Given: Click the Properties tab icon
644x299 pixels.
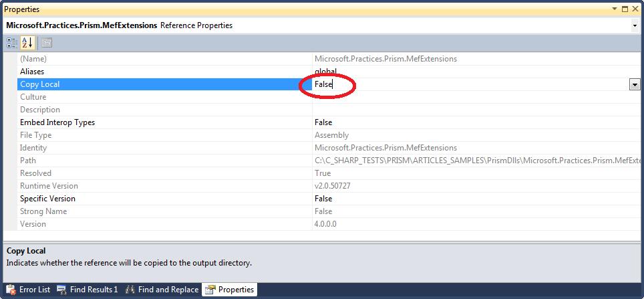Looking at the screenshot, I should click(x=210, y=290).
